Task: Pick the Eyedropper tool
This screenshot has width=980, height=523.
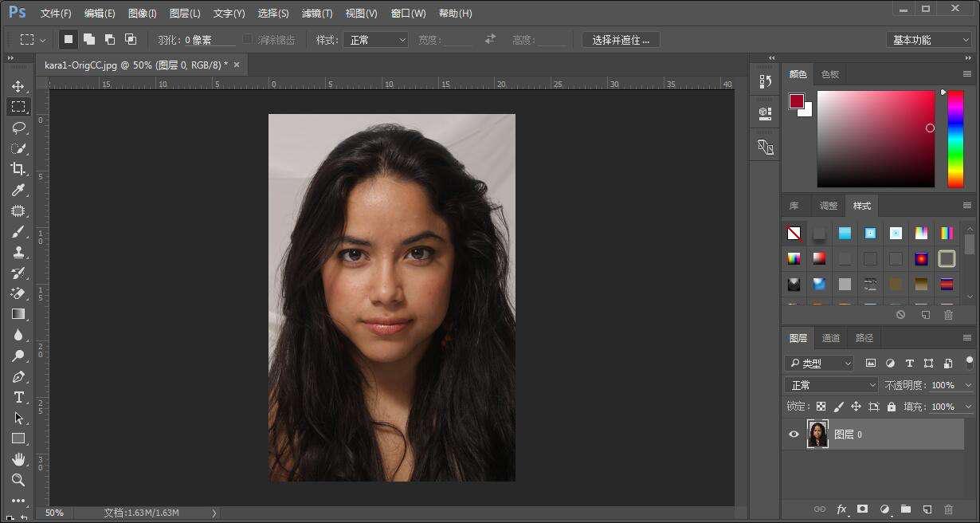Action: click(19, 190)
